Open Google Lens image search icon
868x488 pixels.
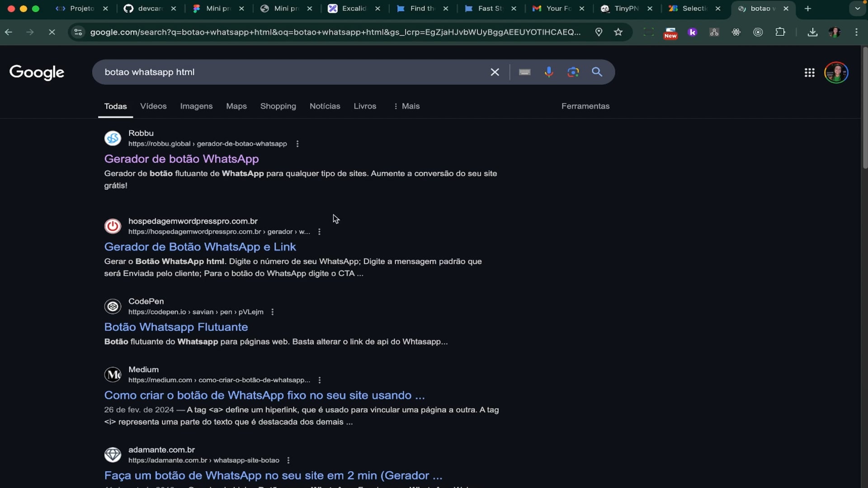click(573, 72)
